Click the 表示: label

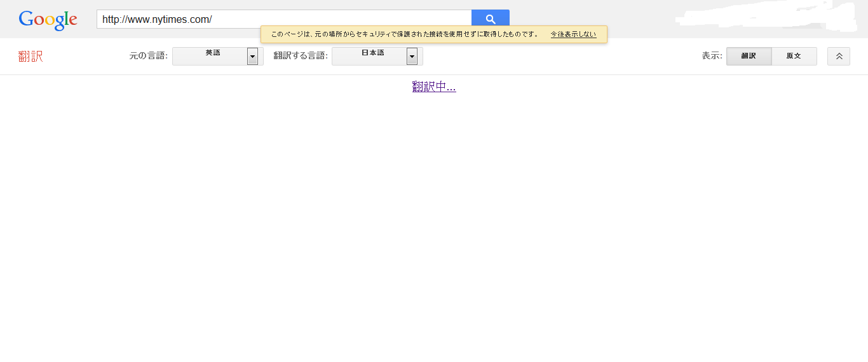click(712, 56)
